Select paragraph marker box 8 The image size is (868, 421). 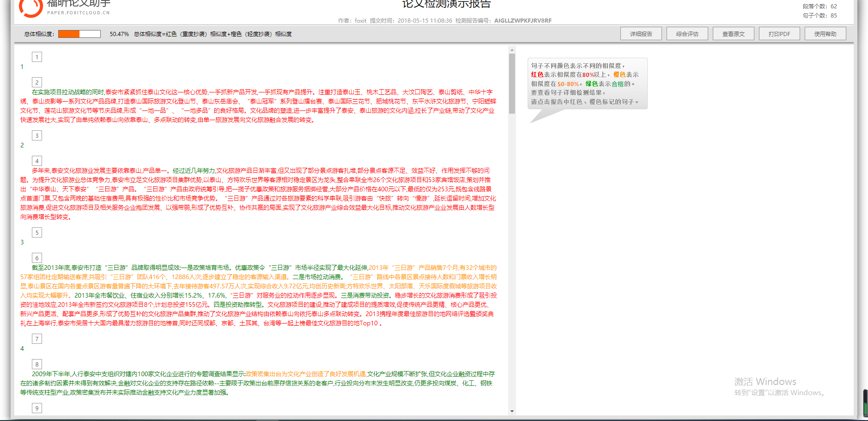point(37,364)
